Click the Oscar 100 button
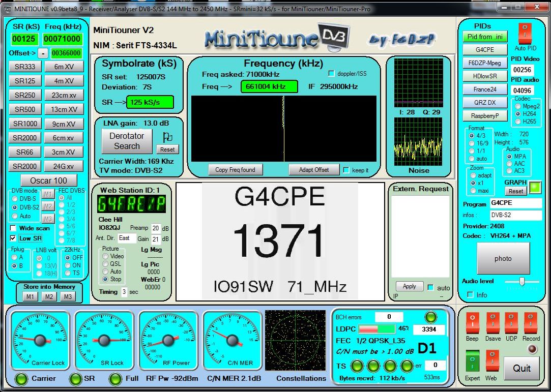The width and height of the screenshot is (551, 392). 48,180
